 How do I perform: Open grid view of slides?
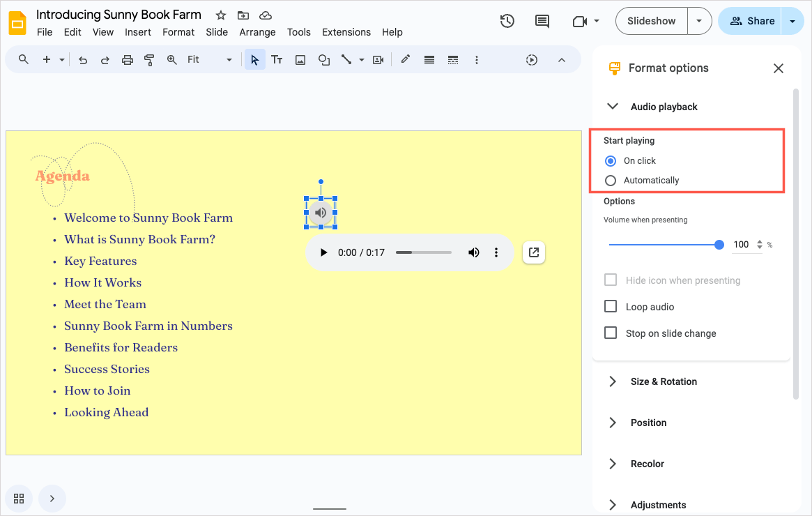[x=19, y=499]
